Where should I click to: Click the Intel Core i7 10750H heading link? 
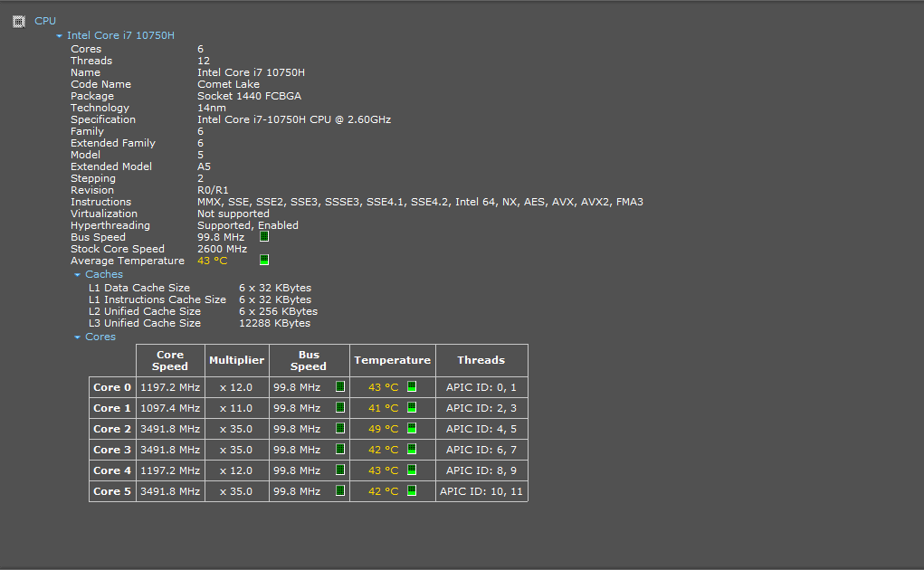click(120, 35)
